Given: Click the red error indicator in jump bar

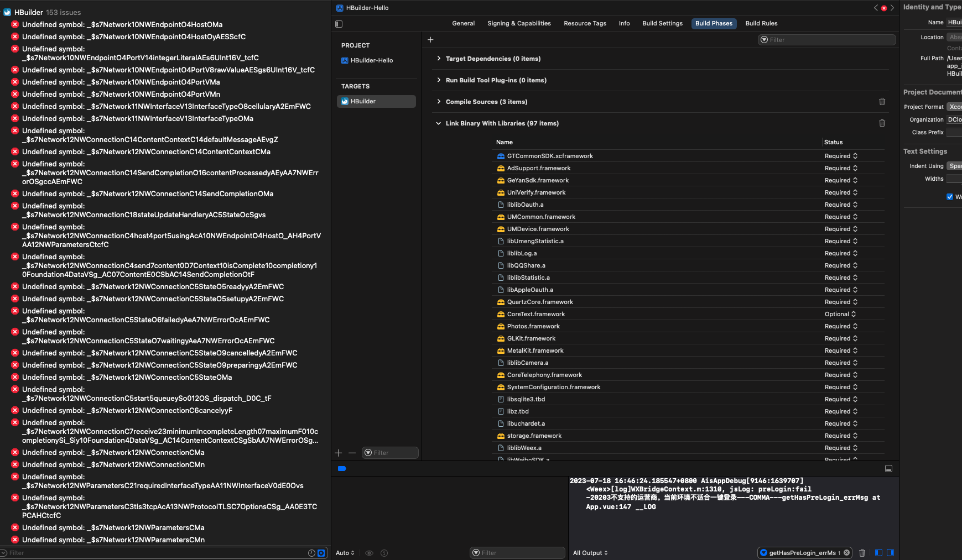Looking at the screenshot, I should pos(884,8).
